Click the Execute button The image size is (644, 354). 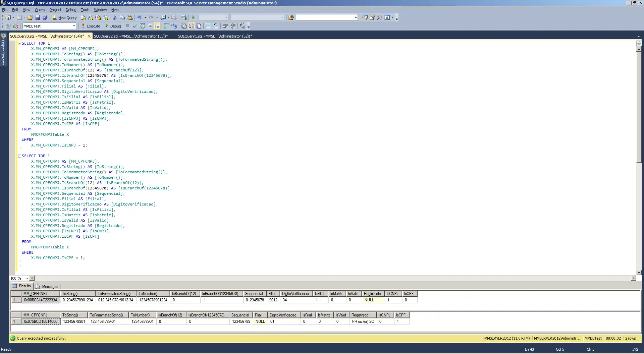[91, 26]
